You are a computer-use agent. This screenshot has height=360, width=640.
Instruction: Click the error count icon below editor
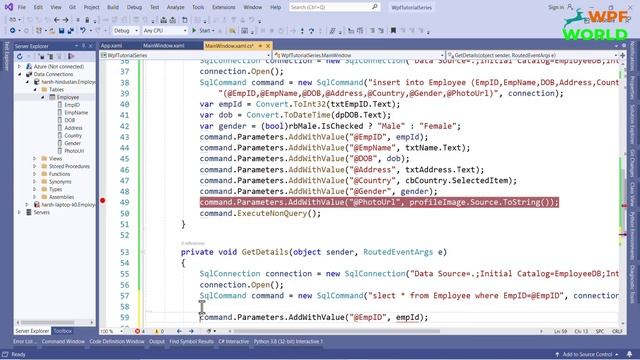138,331
